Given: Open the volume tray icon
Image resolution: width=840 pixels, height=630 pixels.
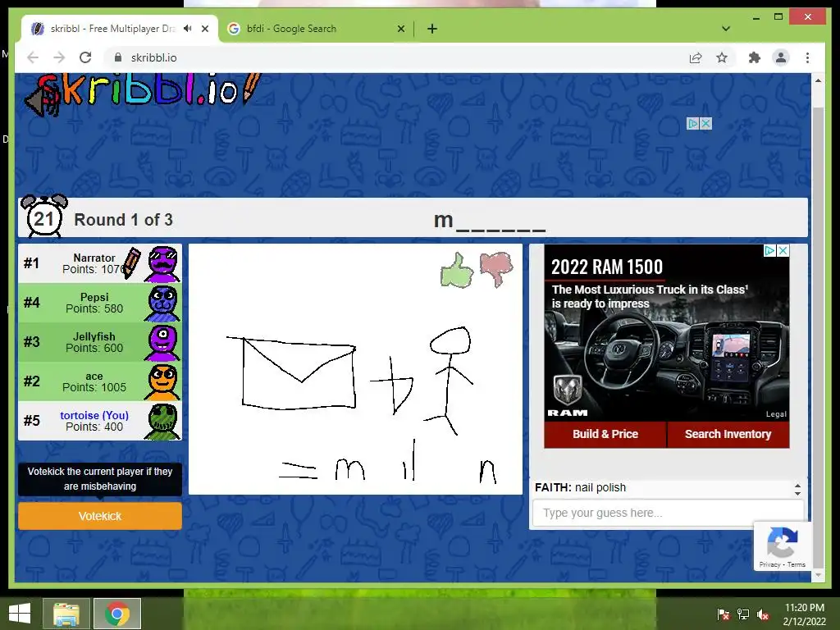Looking at the screenshot, I should click(x=763, y=614).
